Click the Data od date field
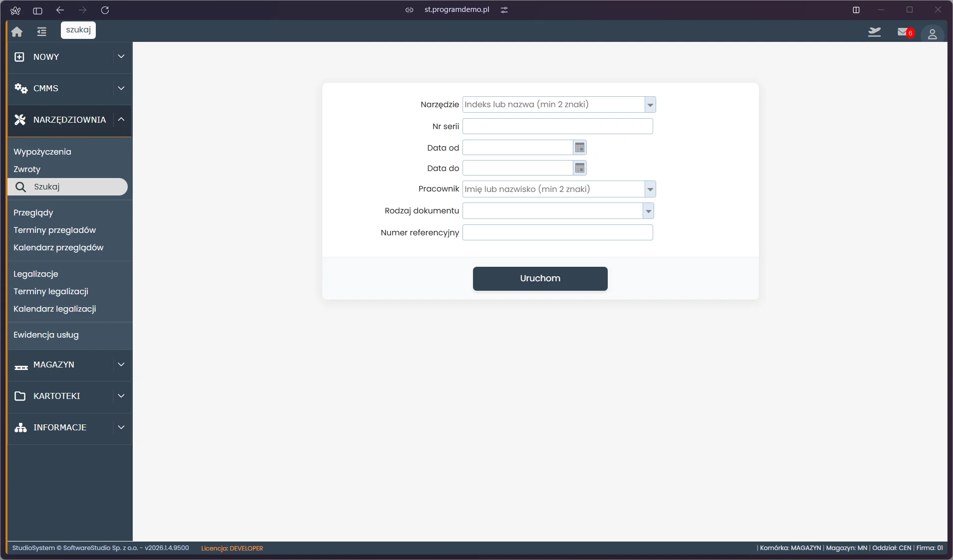Viewport: 953px width, 560px height. [517, 148]
